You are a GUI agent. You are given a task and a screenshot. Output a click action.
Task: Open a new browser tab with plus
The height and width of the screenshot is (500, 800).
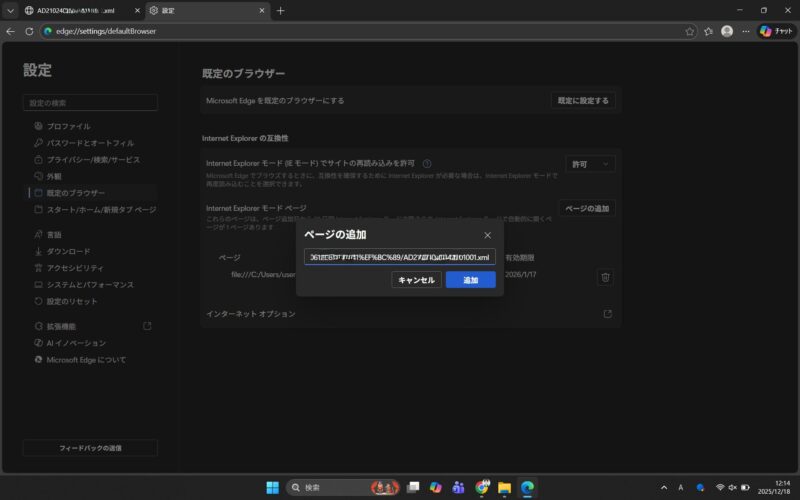(280, 10)
